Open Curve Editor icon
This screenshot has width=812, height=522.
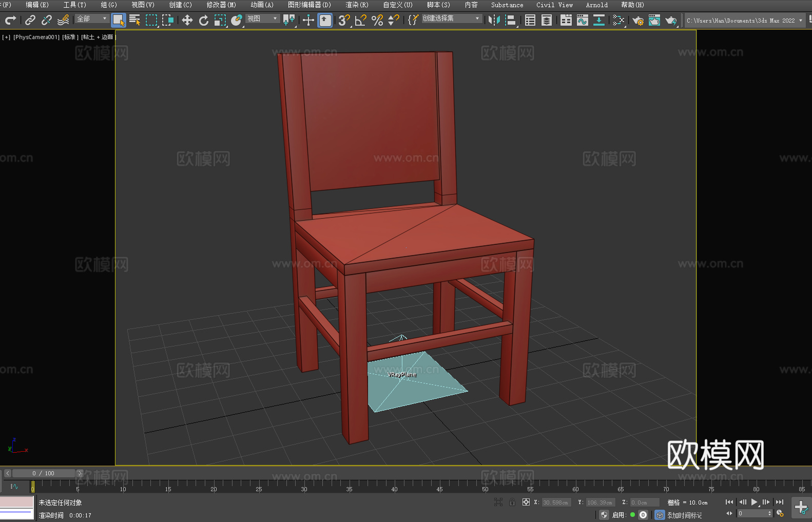point(583,20)
